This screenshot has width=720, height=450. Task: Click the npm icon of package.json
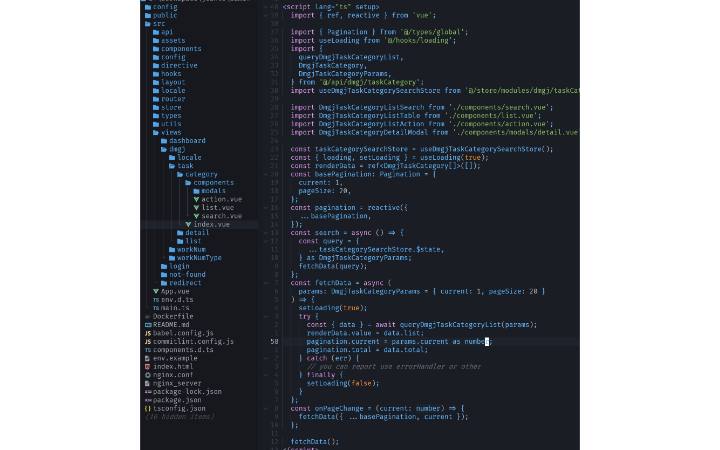tap(148, 400)
